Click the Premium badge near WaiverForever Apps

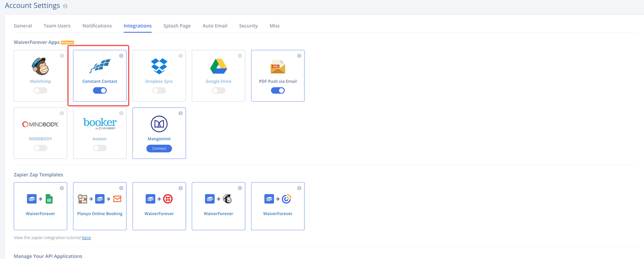pos(67,42)
